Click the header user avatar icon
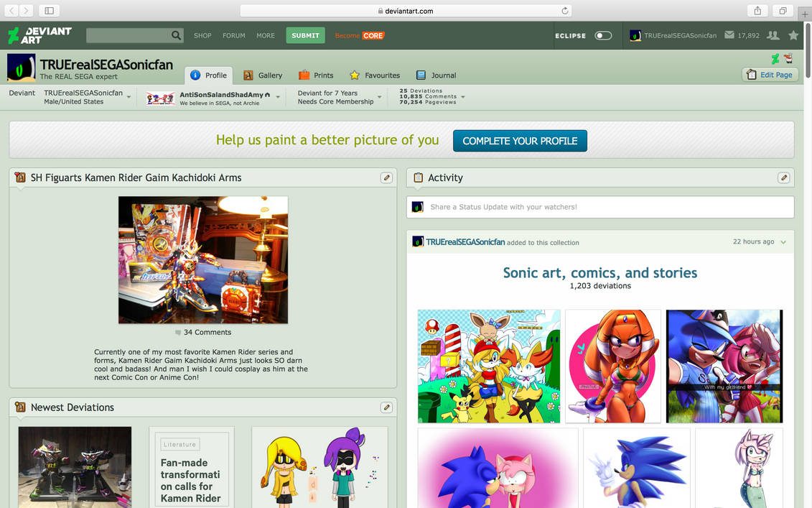Viewport: 812px width, 508px height. 635,36
